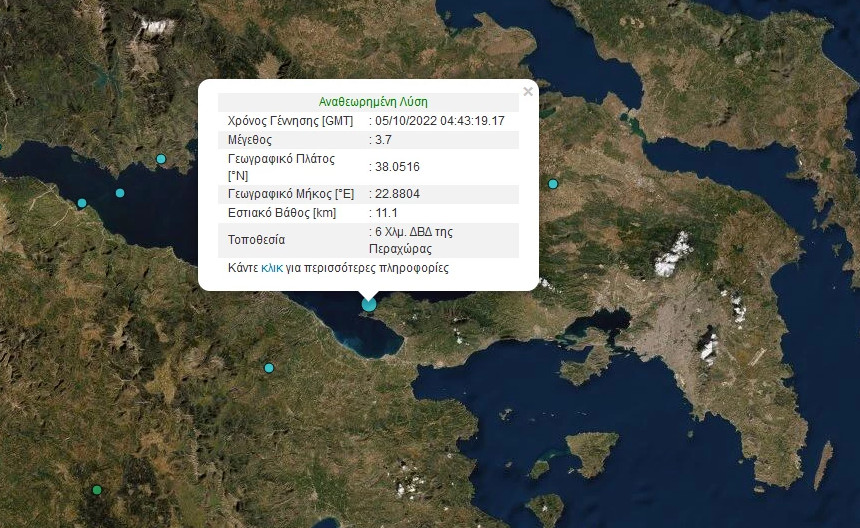Click northernmost cyan marker on gulf's north coast

(x=161, y=159)
